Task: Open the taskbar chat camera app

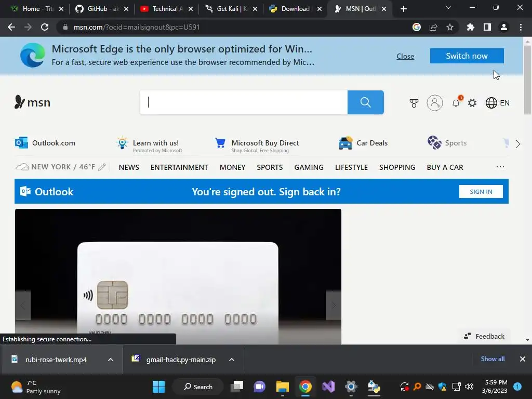Action: point(260,387)
